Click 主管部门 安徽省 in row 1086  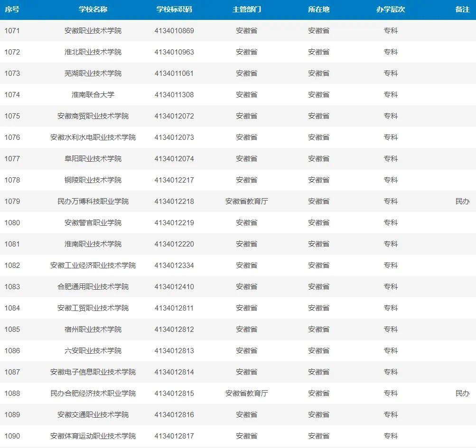[x=246, y=351]
